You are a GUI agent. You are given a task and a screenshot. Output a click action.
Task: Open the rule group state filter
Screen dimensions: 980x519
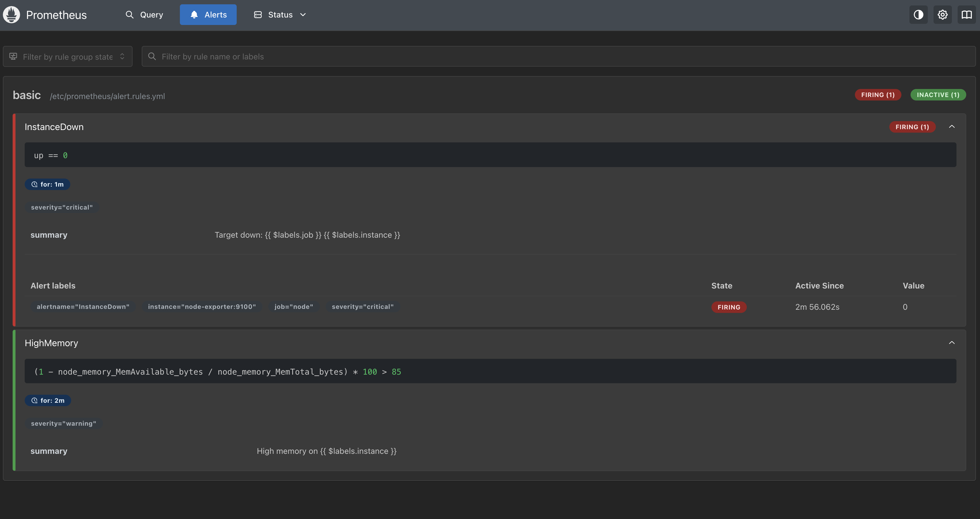pos(68,56)
